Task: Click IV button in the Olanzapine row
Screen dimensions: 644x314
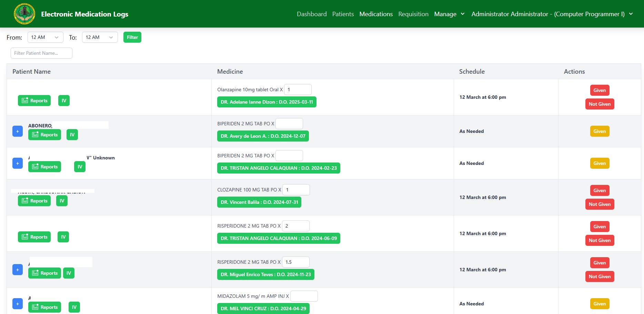Action: point(64,101)
